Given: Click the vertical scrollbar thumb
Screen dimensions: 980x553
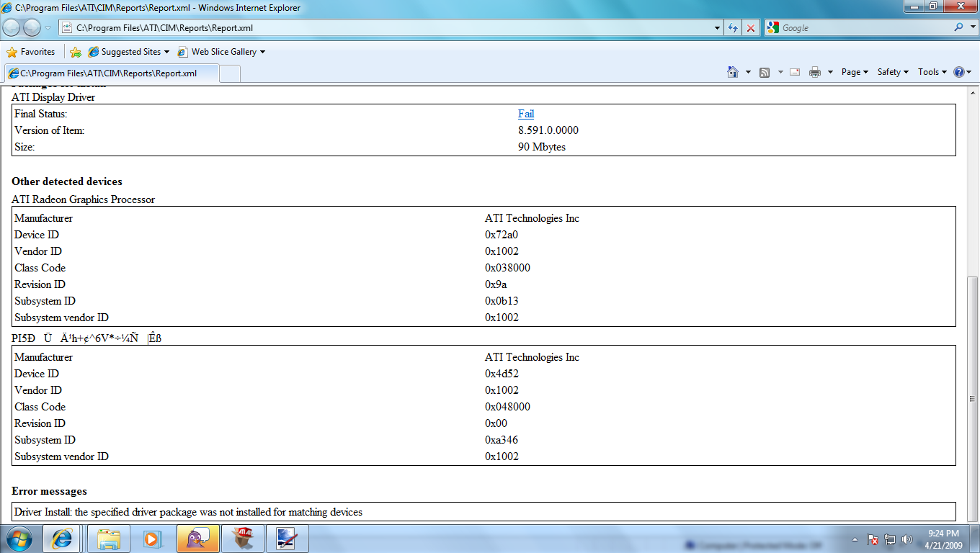Looking at the screenshot, I should (973, 398).
